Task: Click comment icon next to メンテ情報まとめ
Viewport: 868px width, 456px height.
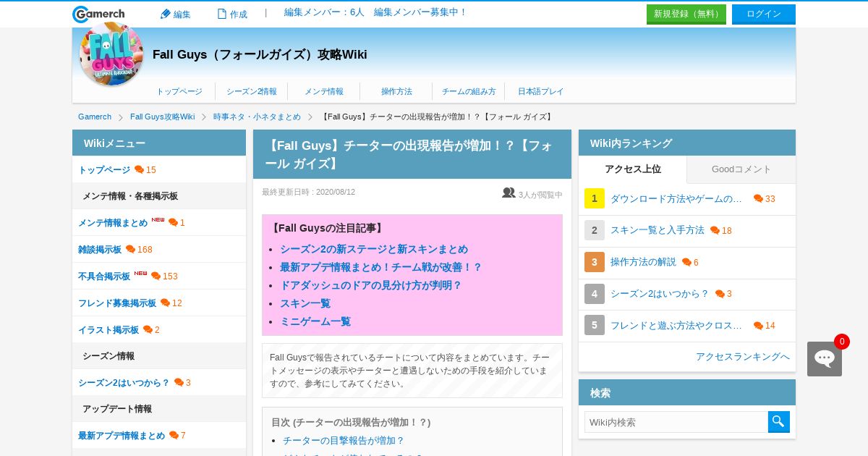Action: pyautogui.click(x=173, y=223)
